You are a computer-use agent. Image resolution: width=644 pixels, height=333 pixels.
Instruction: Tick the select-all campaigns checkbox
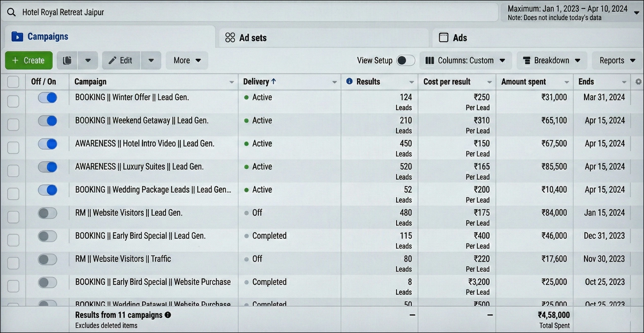tap(13, 82)
